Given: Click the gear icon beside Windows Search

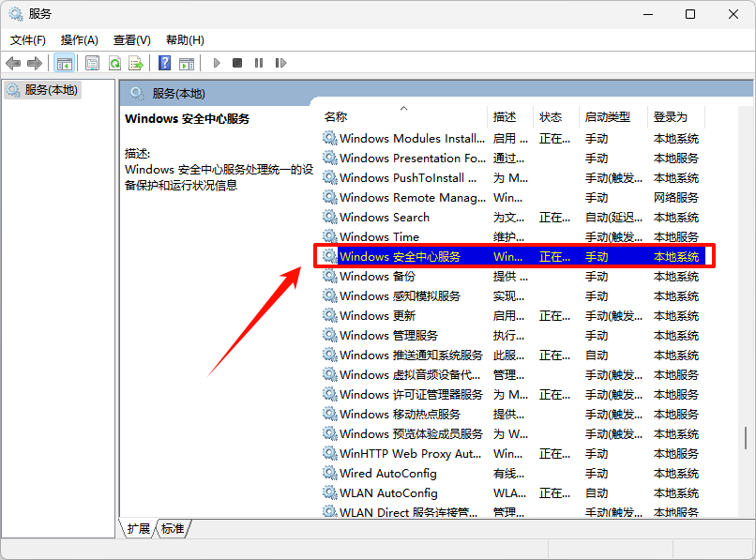Looking at the screenshot, I should [x=330, y=217].
